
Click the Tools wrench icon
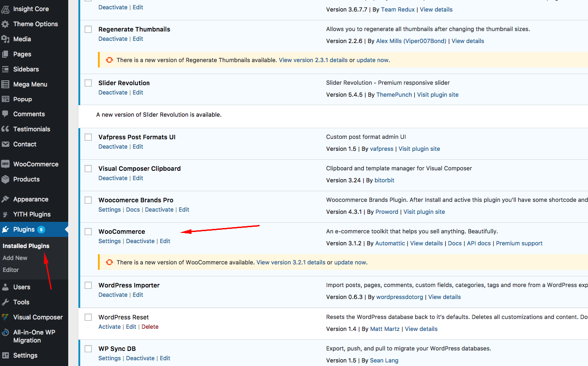click(x=5, y=302)
